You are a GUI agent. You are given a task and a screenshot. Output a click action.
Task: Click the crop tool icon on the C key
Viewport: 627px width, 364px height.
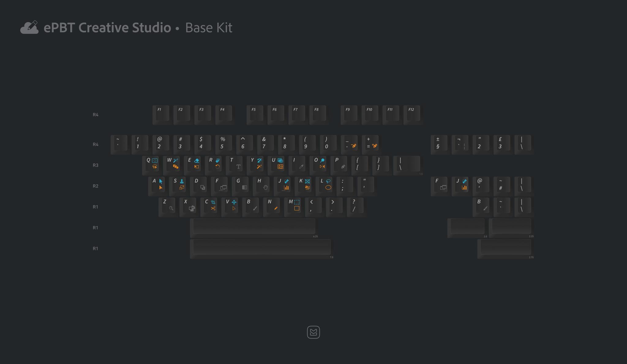coord(213,202)
